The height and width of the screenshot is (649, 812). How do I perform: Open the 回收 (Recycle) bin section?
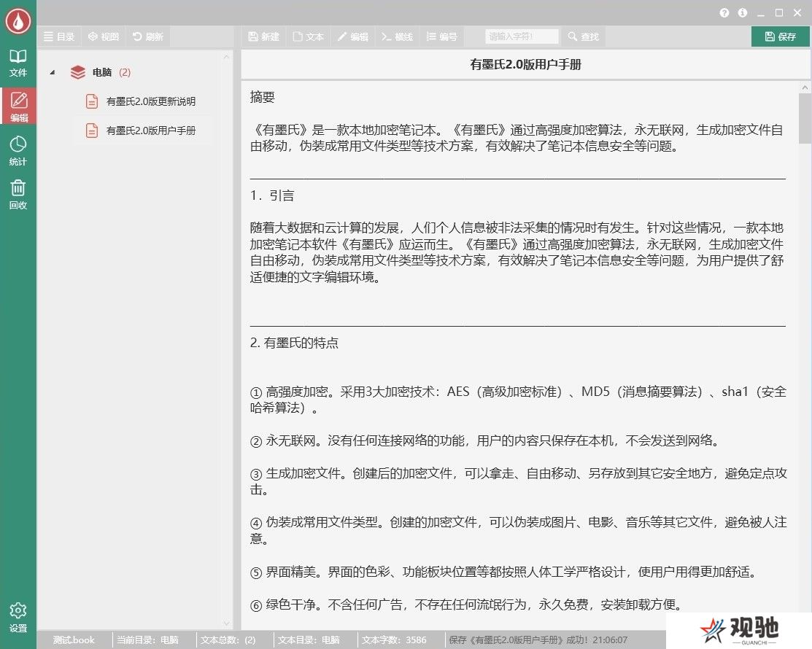pos(18,195)
